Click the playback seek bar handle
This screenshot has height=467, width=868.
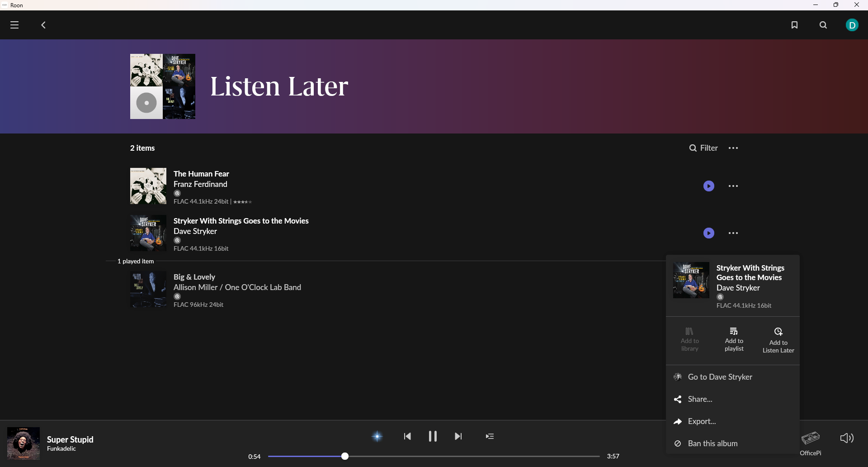click(345, 456)
